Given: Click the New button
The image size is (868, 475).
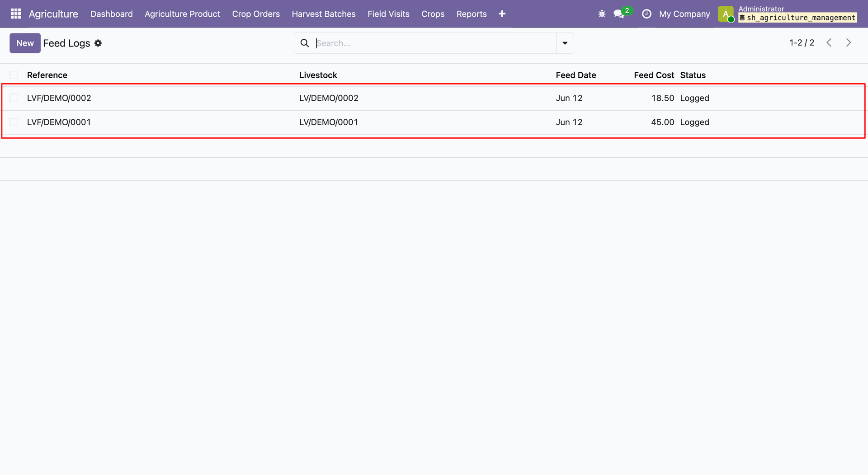Looking at the screenshot, I should [25, 43].
